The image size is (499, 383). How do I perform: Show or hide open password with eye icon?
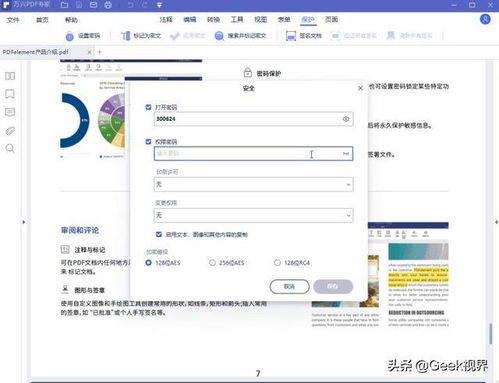pyautogui.click(x=346, y=119)
